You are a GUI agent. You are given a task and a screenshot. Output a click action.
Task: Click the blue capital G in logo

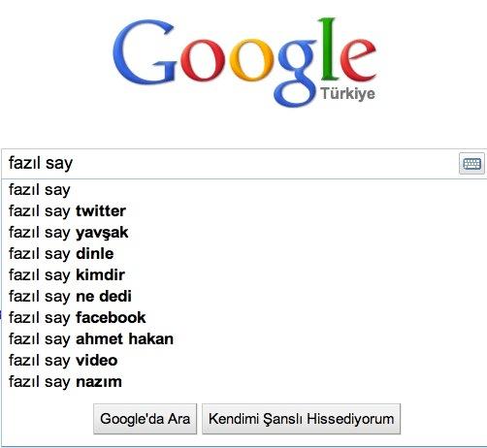[145, 52]
